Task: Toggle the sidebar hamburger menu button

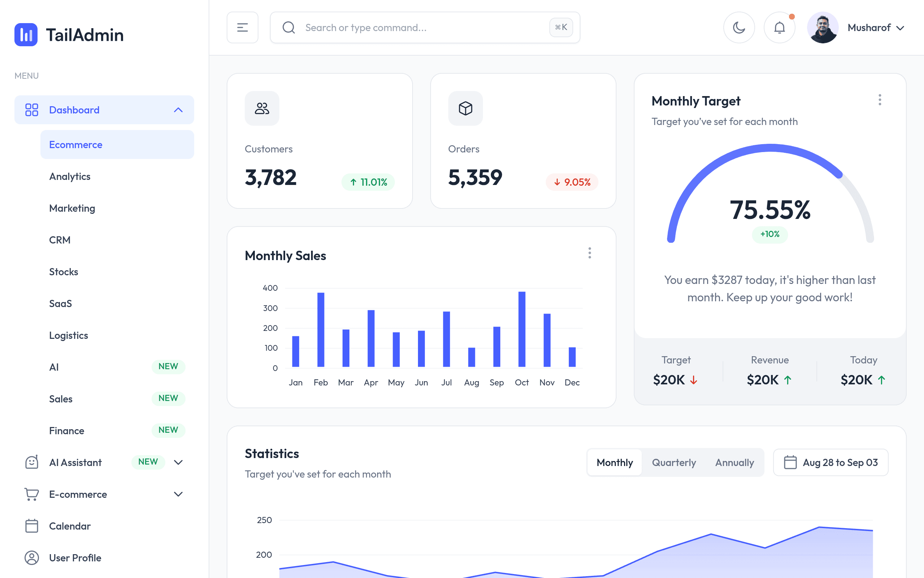Action: [x=243, y=27]
